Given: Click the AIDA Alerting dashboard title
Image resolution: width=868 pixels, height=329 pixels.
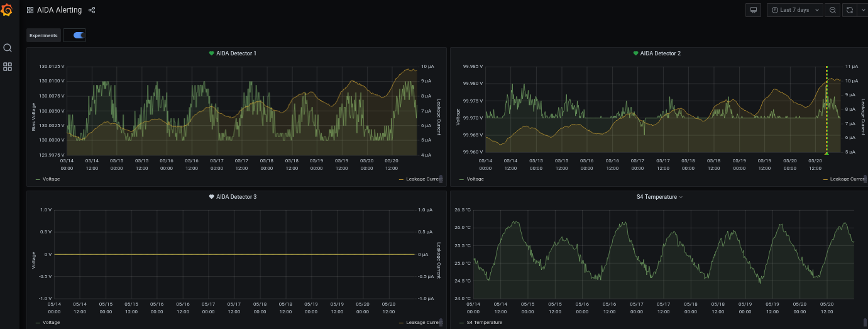Looking at the screenshot, I should coord(59,10).
